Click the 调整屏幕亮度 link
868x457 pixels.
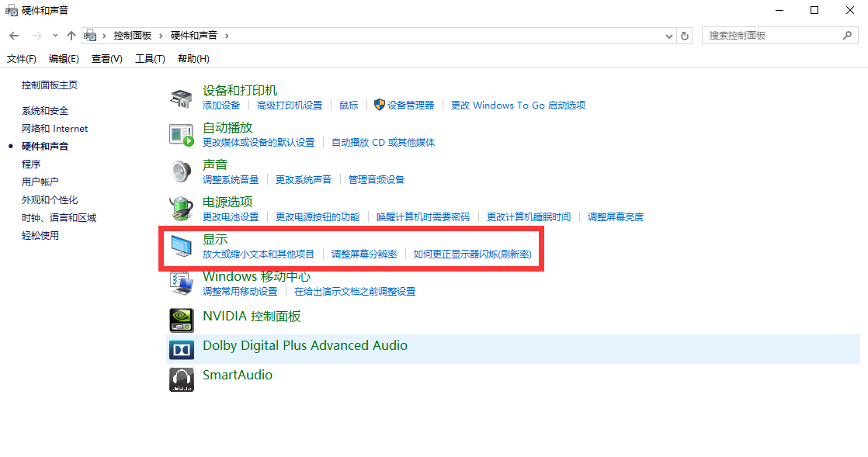[x=616, y=217]
